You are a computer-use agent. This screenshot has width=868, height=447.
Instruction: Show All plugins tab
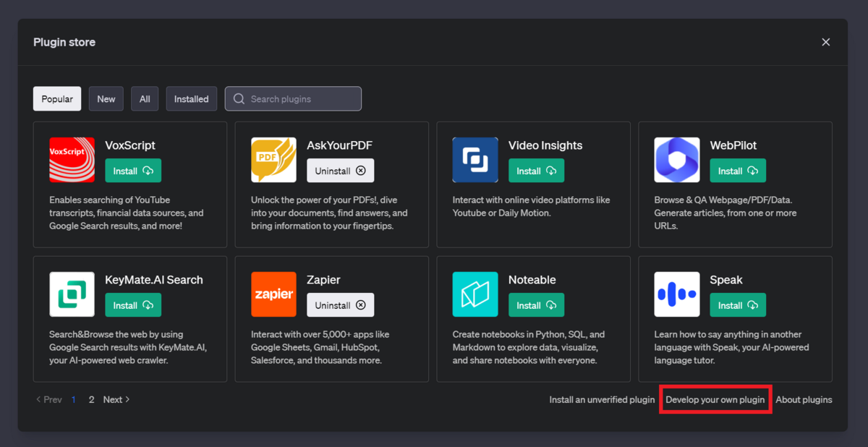point(145,99)
